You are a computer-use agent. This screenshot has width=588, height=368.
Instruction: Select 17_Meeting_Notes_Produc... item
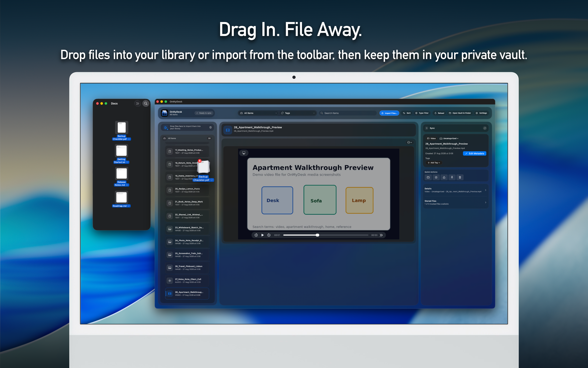click(187, 151)
